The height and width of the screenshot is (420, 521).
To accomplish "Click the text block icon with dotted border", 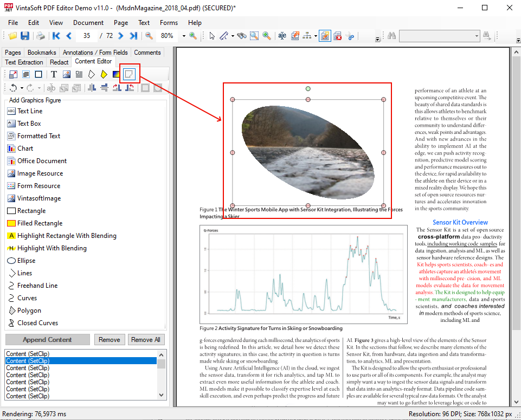I will 26,74.
